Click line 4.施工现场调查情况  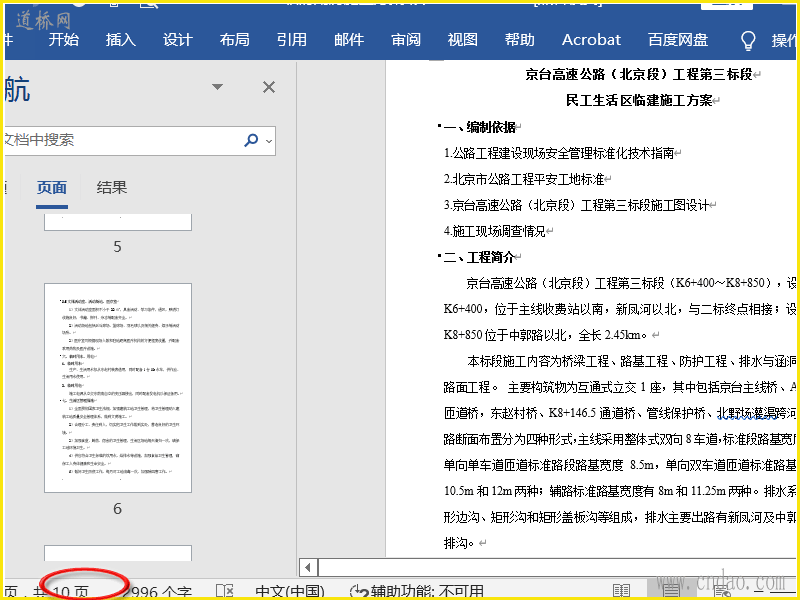[495, 231]
